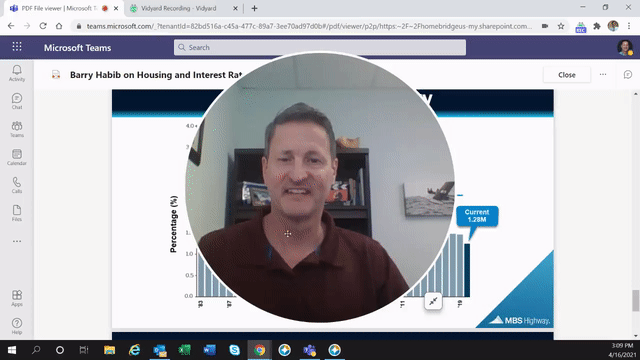The width and height of the screenshot is (640, 360).
Task: Select the Teams icon in sidebar
Action: [x=17, y=129]
